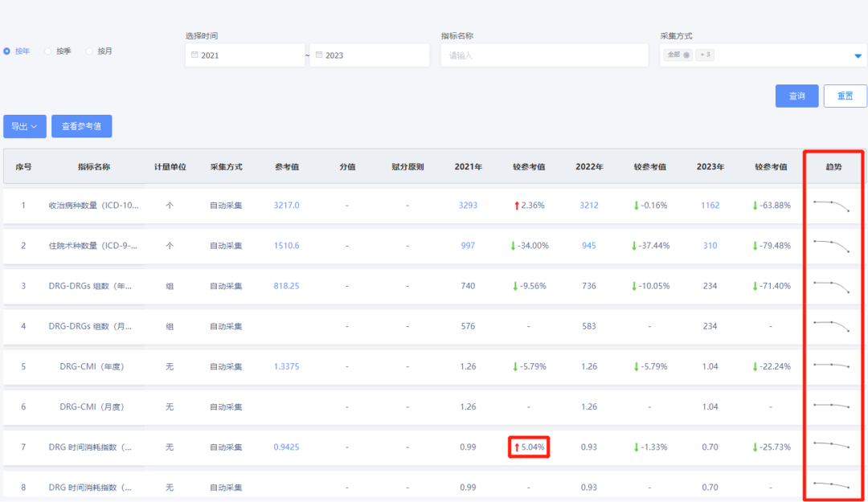Open the 导出 export dropdown
868x502 pixels.
click(x=25, y=126)
